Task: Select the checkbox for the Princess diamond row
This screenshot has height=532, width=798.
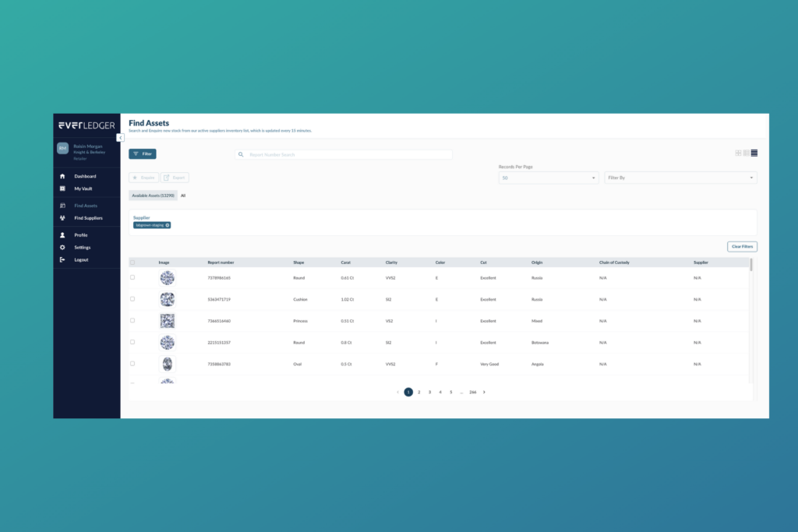Action: [x=132, y=320]
